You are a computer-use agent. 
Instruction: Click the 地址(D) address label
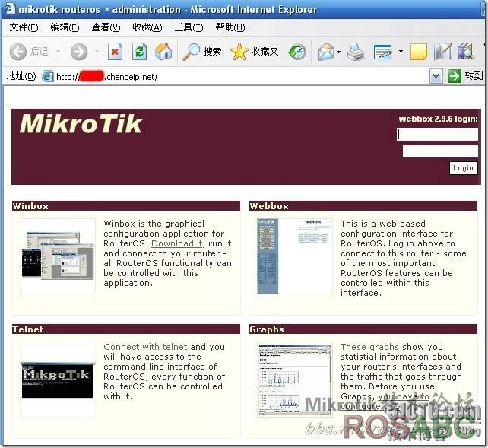coord(21,76)
